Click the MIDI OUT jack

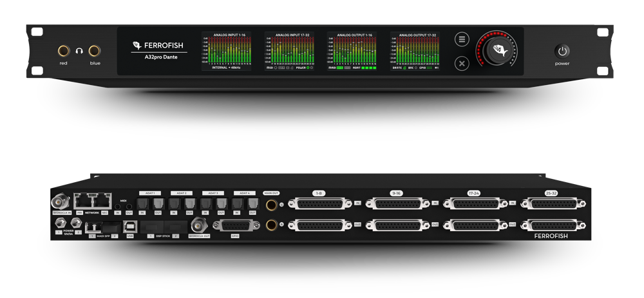pos(129,207)
